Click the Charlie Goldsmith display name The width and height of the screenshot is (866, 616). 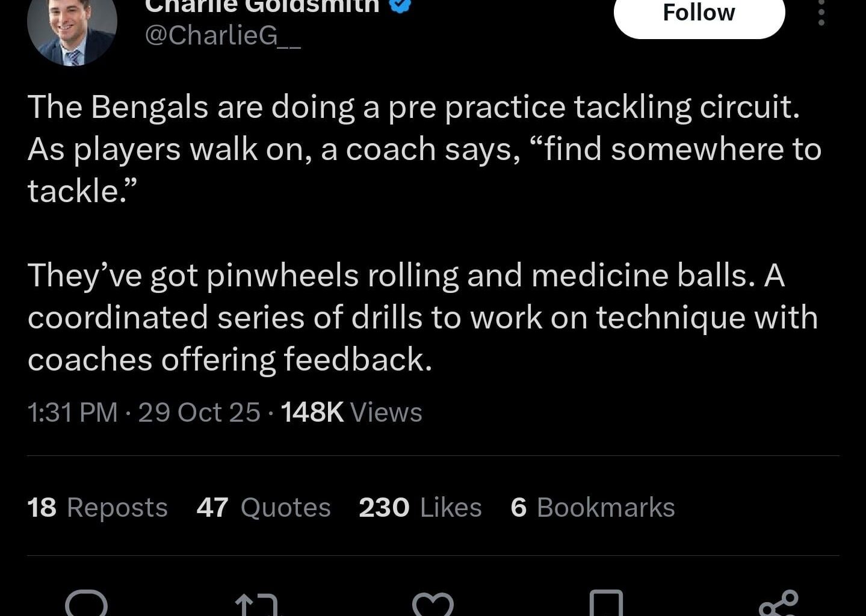click(262, 5)
